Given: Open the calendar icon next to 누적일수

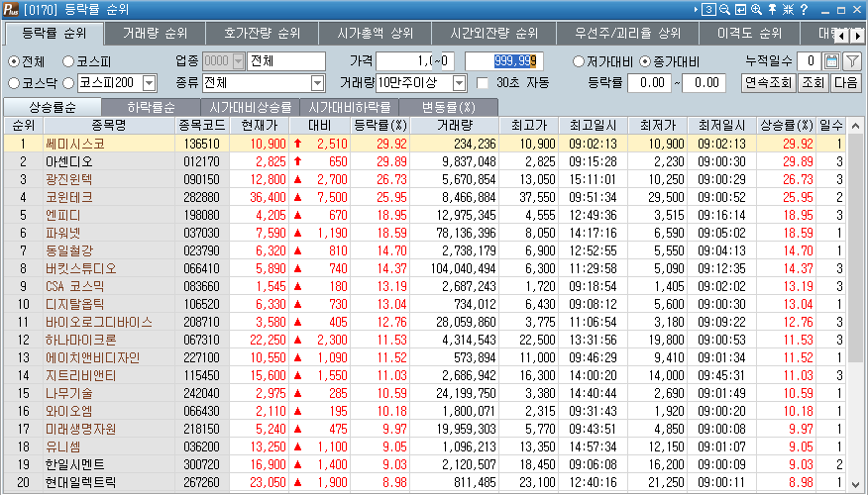Looking at the screenshot, I should coord(831,60).
